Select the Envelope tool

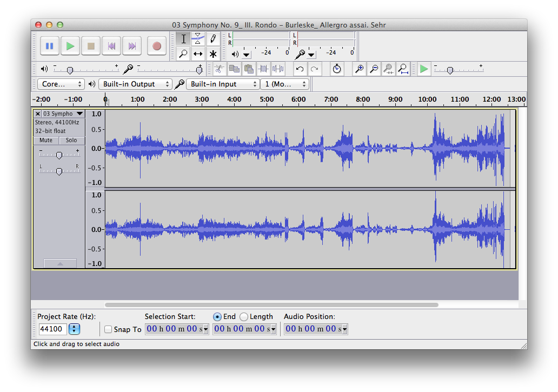198,38
